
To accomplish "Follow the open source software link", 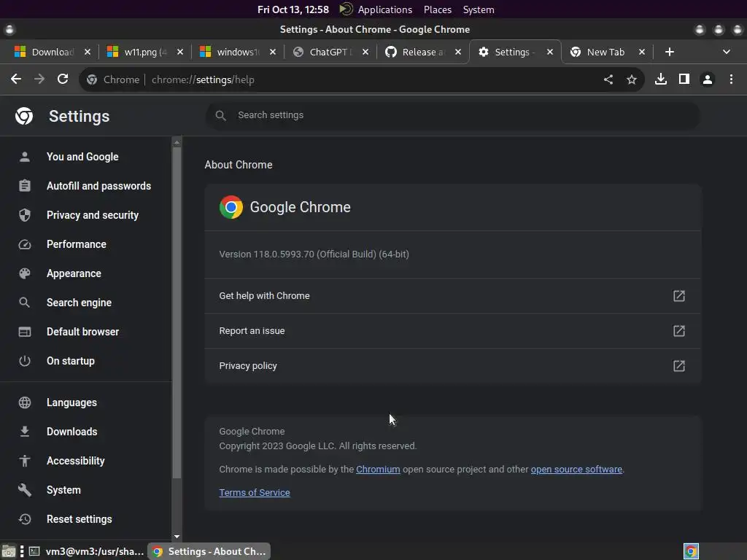I will [x=576, y=469].
